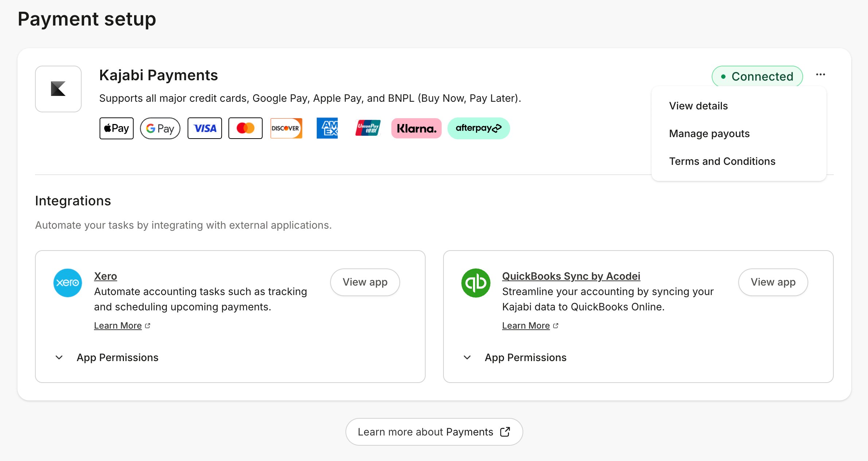
Task: Click the Apple Pay badge
Action: tap(117, 128)
